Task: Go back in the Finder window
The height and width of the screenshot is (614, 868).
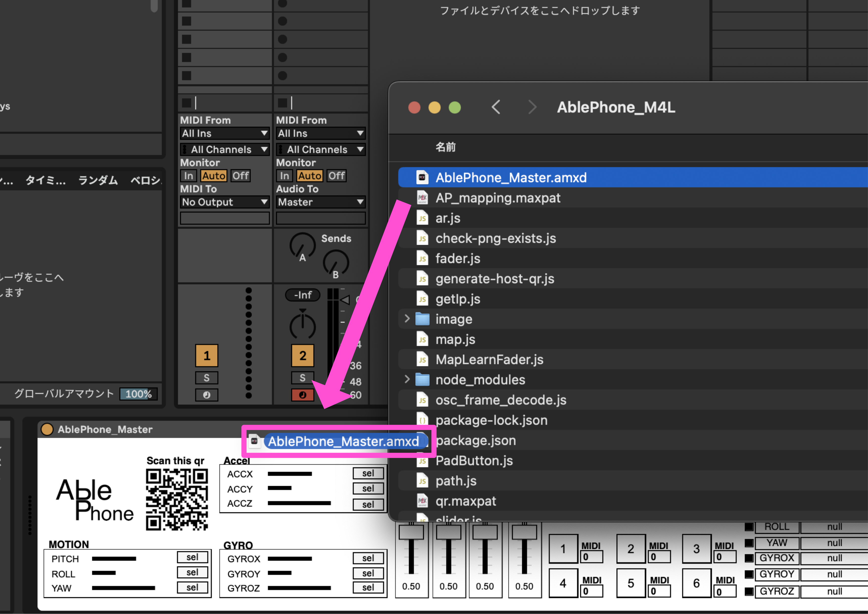Action: pyautogui.click(x=496, y=107)
